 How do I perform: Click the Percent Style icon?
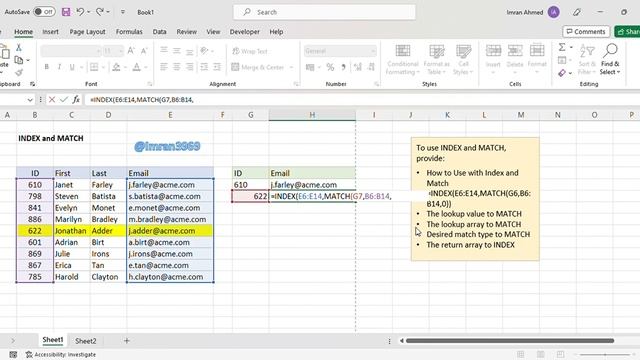tap(330, 67)
